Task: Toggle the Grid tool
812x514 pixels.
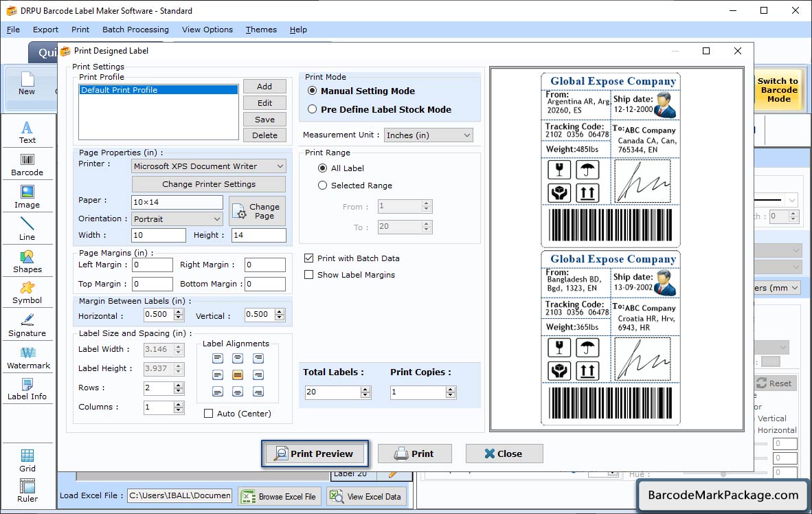Action: point(27,460)
